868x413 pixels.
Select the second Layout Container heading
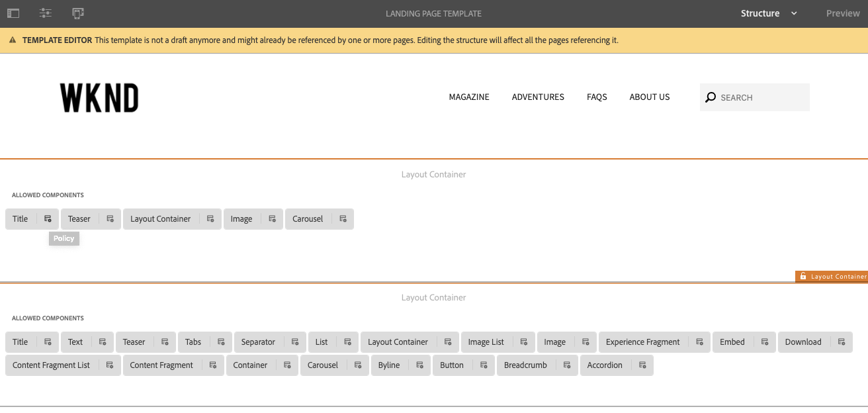pyautogui.click(x=433, y=297)
